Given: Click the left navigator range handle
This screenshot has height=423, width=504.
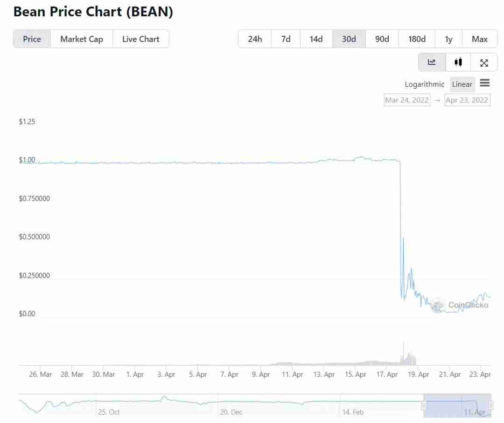Looking at the screenshot, I should point(424,406).
